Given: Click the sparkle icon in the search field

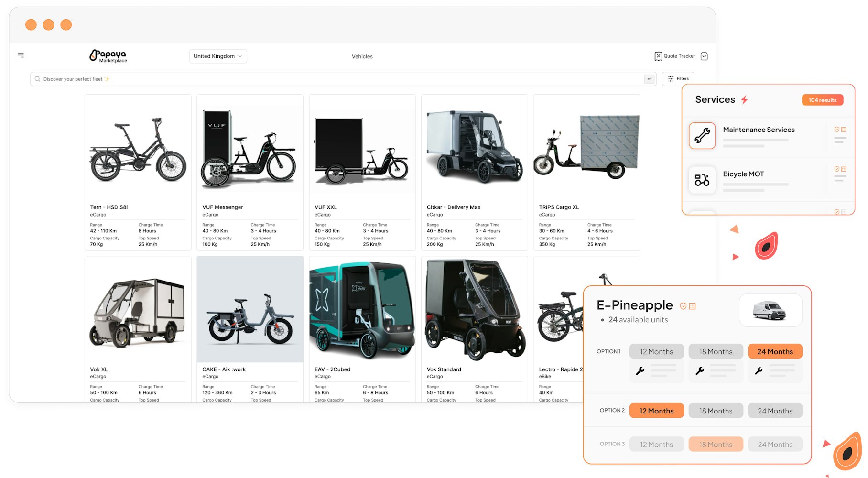Looking at the screenshot, I should (x=107, y=79).
